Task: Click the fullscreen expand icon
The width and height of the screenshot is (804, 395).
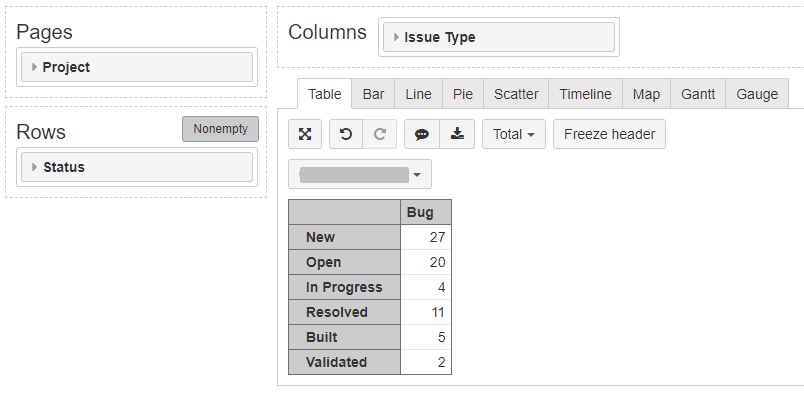Action: pos(305,134)
